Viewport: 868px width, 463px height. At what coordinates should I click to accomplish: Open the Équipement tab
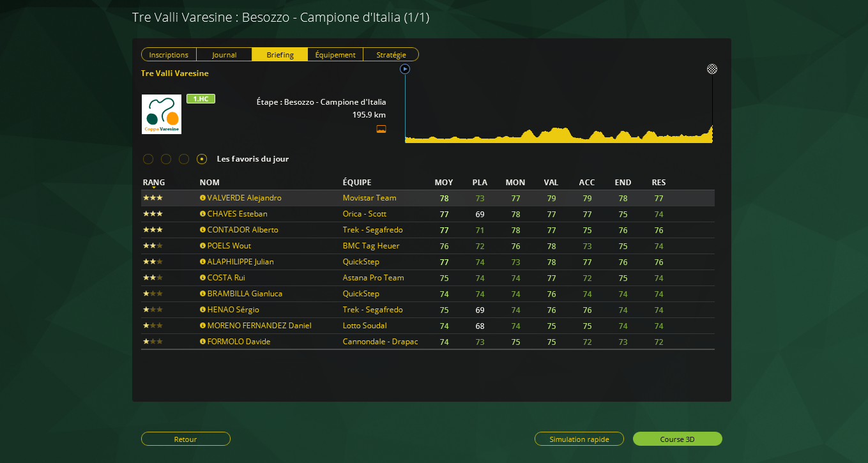tap(335, 55)
